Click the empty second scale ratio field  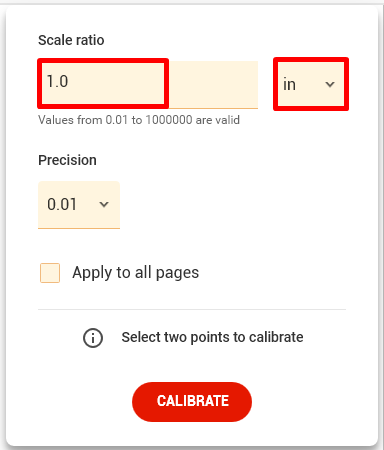(x=214, y=84)
